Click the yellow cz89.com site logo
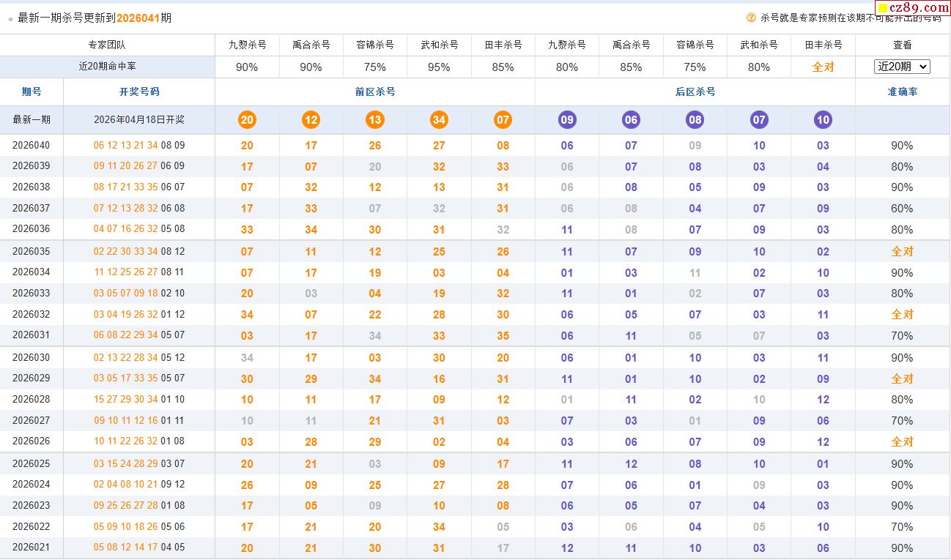The width and height of the screenshot is (951, 560). [913, 8]
